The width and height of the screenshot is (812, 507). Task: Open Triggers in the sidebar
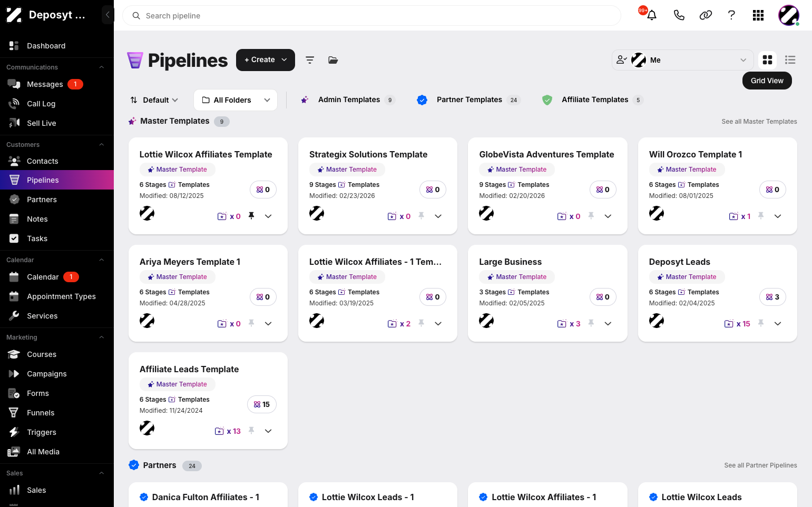pos(57,432)
